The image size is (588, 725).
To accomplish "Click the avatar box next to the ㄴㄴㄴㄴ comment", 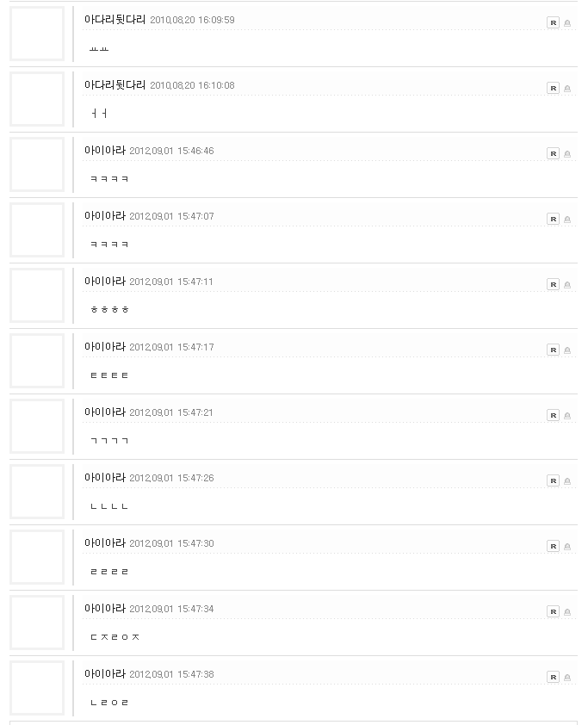I will pyautogui.click(x=37, y=492).
